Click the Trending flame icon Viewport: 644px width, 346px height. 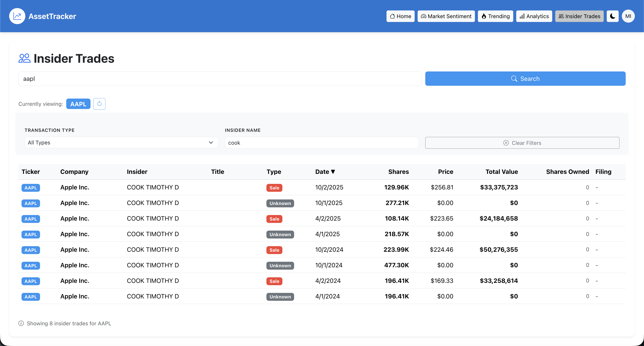coord(484,16)
